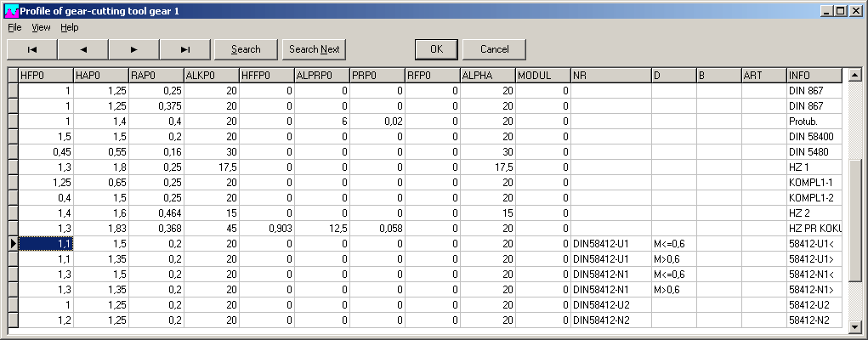Jump to the first record arrow button
Image resolution: width=868 pixels, height=340 pixels.
[31, 49]
